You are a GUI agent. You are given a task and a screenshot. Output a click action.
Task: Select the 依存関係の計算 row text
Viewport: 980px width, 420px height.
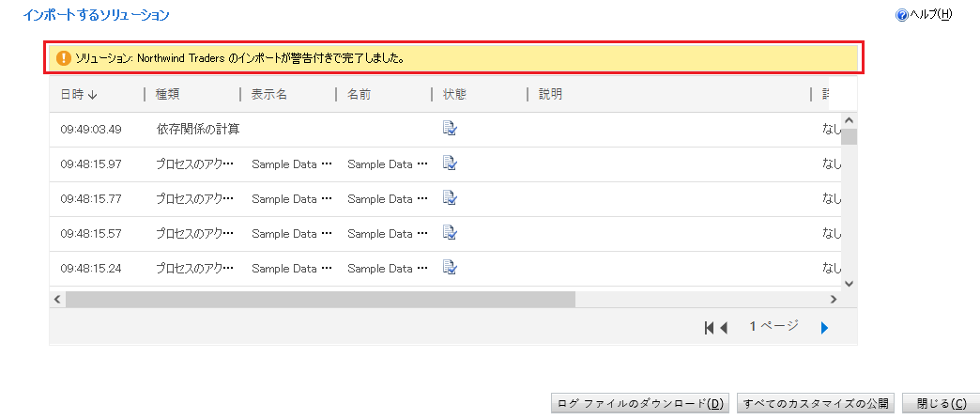click(x=198, y=130)
